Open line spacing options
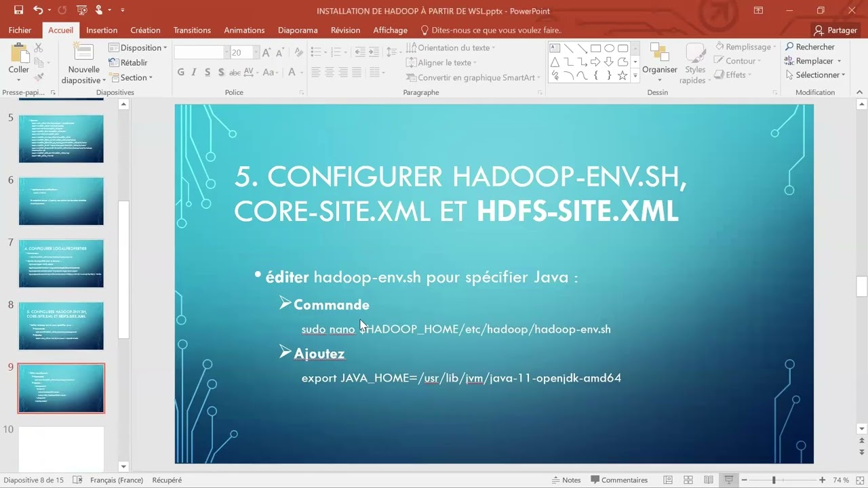This screenshot has height=488, width=868. coord(393,52)
